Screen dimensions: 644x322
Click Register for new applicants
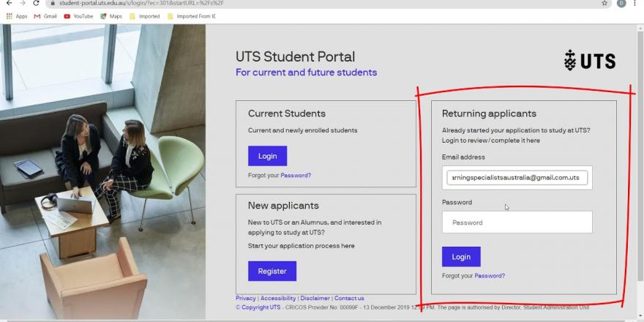click(272, 271)
